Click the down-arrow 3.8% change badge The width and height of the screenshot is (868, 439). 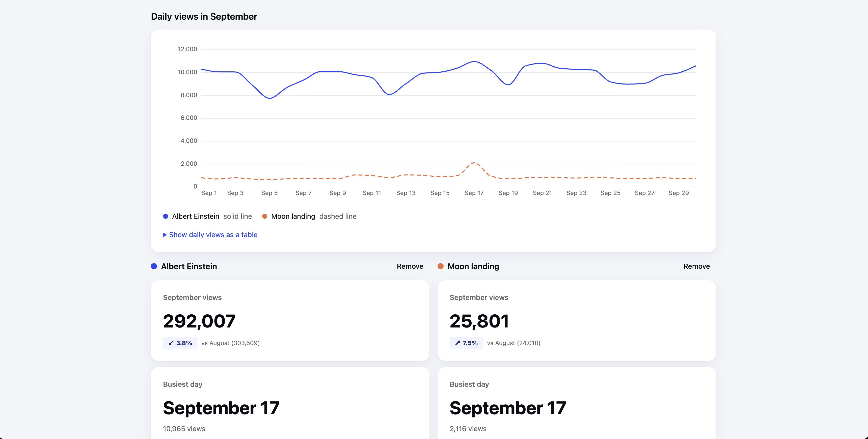[x=180, y=343]
